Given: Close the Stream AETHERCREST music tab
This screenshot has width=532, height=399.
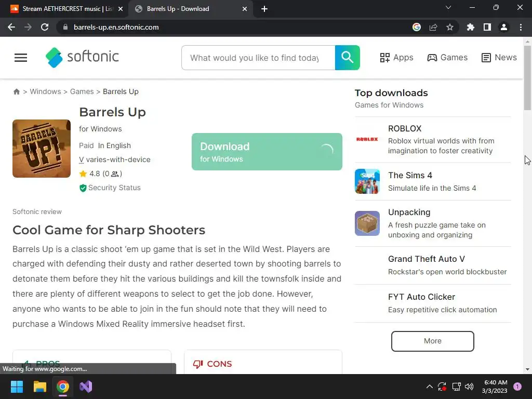Looking at the screenshot, I should click(120, 9).
